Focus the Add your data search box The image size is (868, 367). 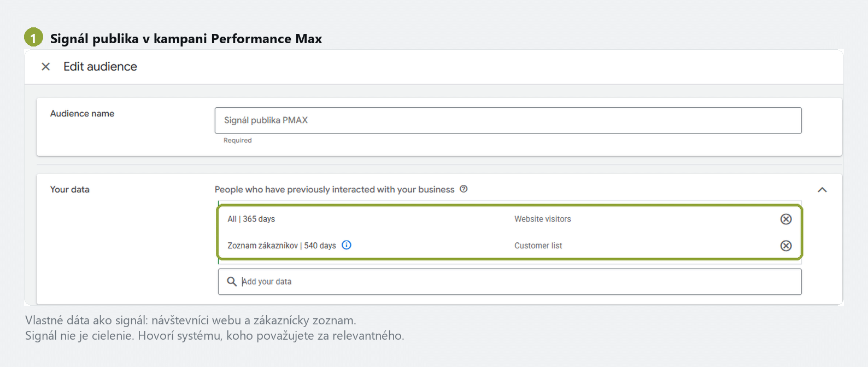click(x=509, y=282)
